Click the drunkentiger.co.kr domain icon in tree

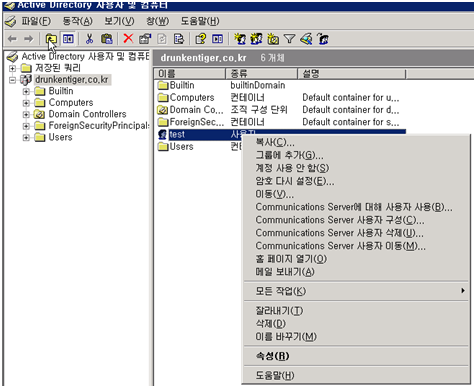point(26,80)
